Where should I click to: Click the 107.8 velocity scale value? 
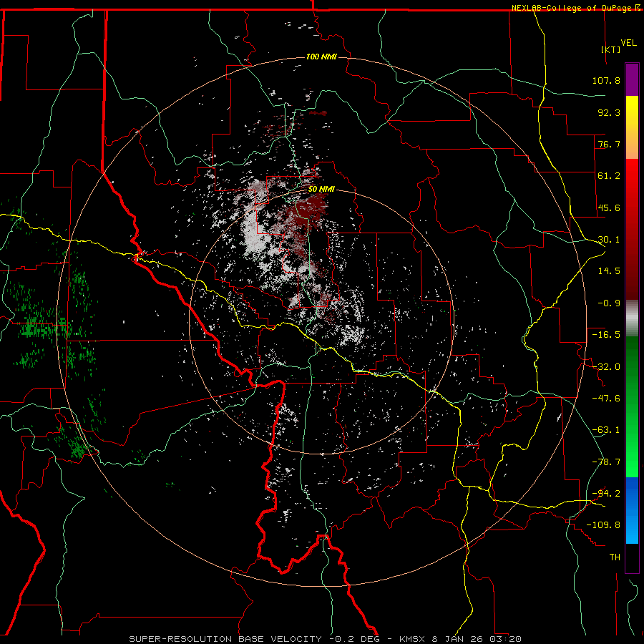pyautogui.click(x=606, y=80)
